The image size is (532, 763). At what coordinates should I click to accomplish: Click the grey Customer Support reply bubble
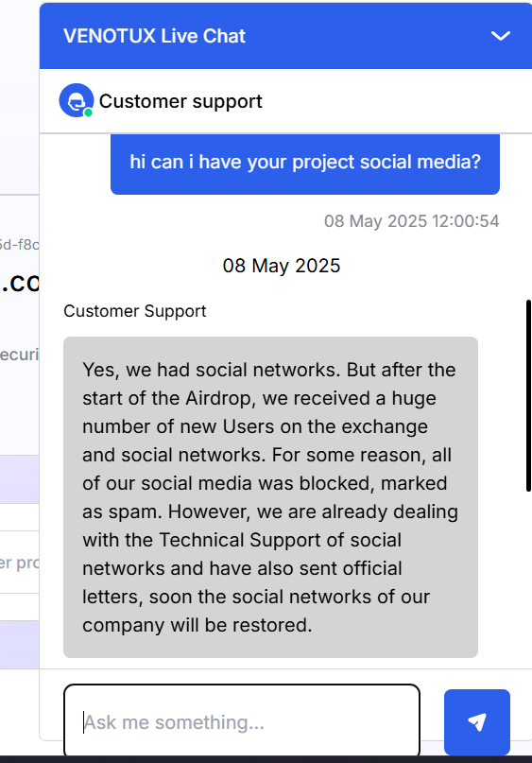tap(270, 496)
